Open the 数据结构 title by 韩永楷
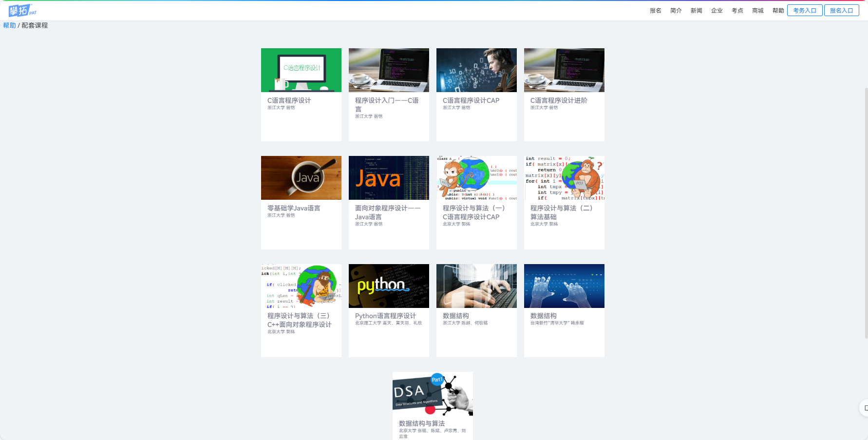The width and height of the screenshot is (868, 440). pos(543,316)
